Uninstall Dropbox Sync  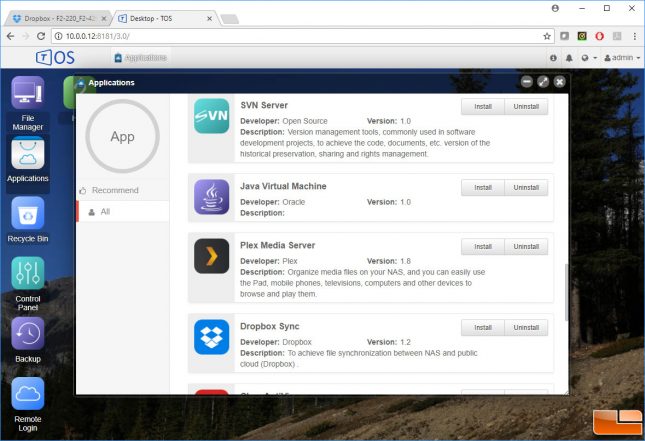pos(526,328)
